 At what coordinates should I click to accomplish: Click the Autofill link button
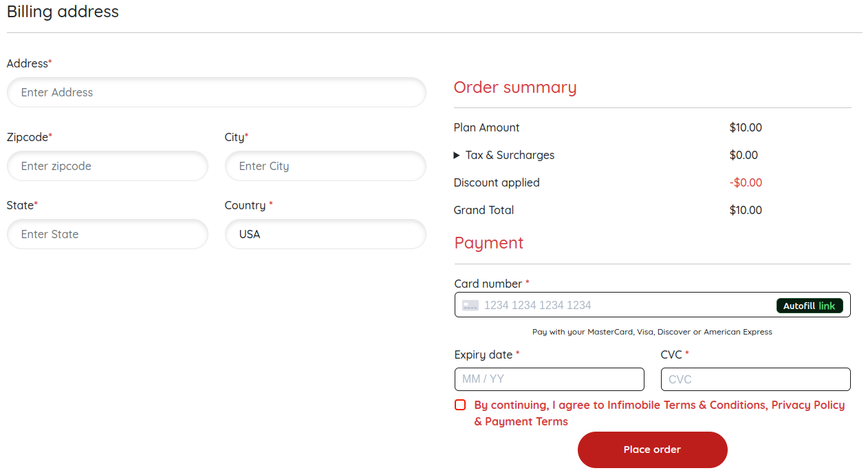pyautogui.click(x=810, y=306)
